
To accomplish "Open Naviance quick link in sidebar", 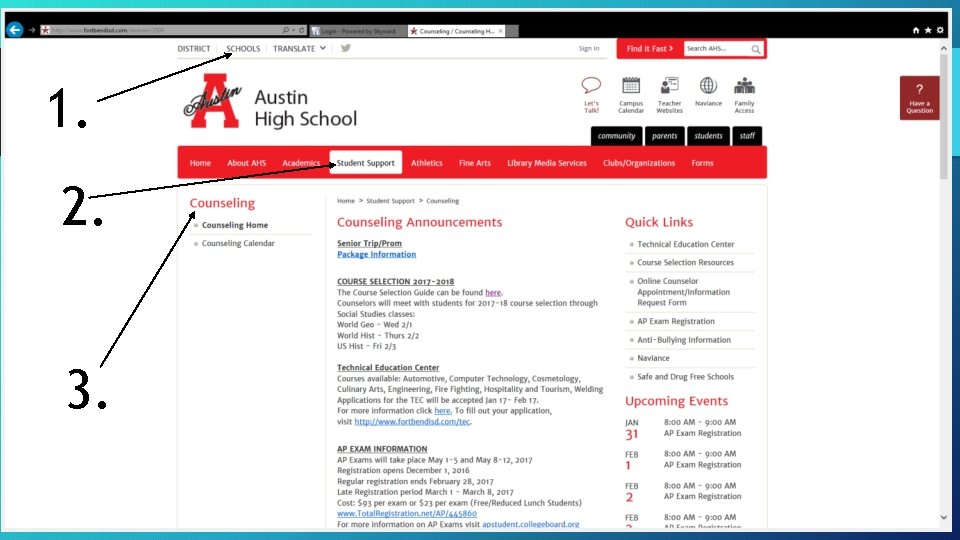I will point(653,358).
